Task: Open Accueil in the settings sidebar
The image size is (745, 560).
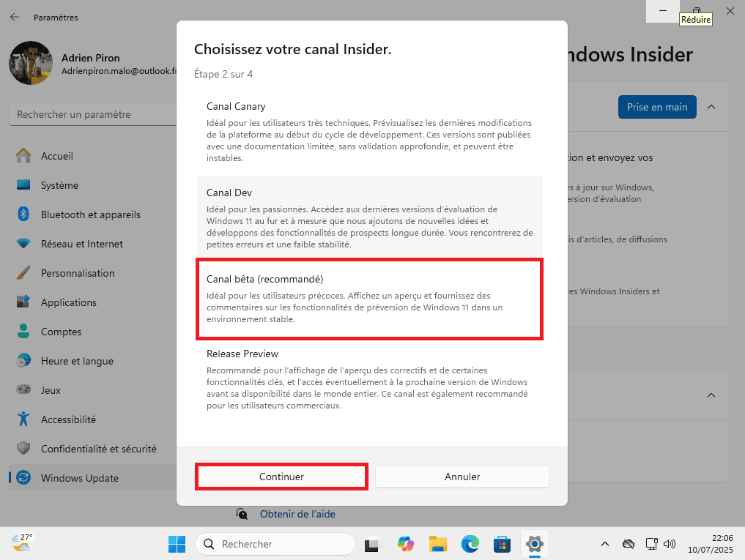Action: point(93,156)
